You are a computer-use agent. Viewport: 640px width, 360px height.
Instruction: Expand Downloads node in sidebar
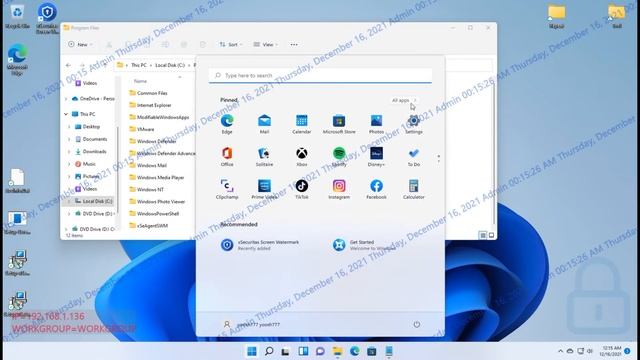click(x=69, y=151)
